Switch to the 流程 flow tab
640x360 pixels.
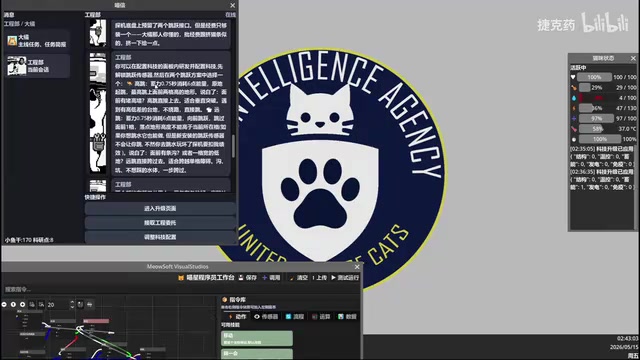tap(295, 317)
